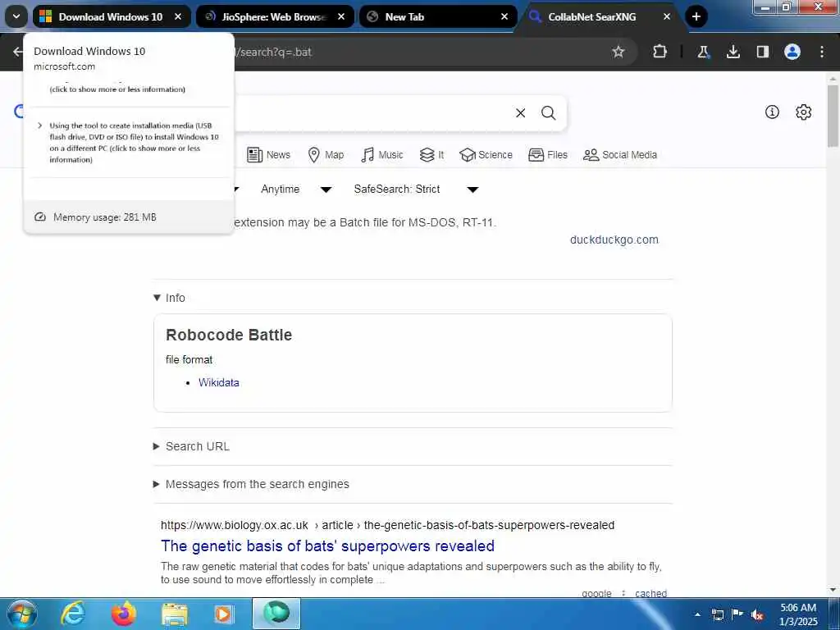Screen dimensions: 840x630
Task: Show hidden system tray icons arrow
Action: point(697,614)
